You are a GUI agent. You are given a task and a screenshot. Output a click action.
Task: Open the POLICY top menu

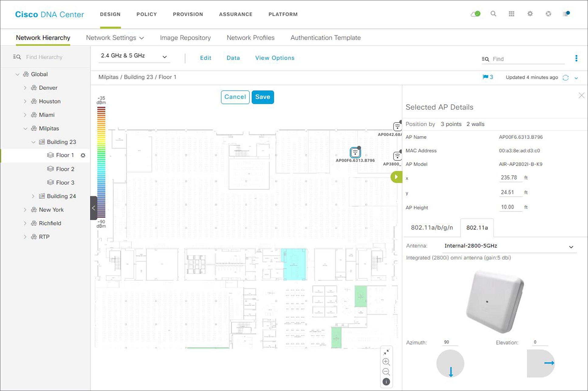(x=147, y=14)
